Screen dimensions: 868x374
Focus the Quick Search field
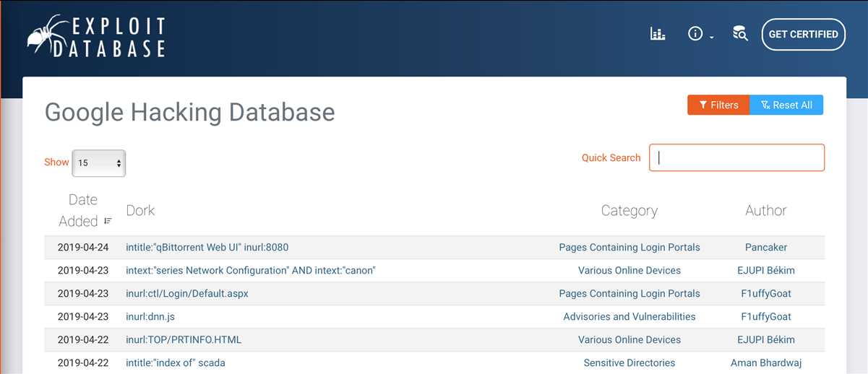pos(736,157)
